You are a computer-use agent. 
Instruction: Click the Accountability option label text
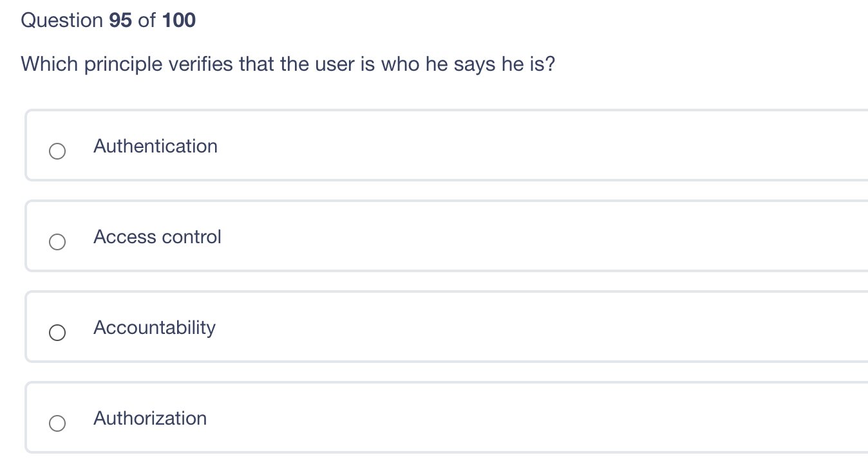click(155, 328)
